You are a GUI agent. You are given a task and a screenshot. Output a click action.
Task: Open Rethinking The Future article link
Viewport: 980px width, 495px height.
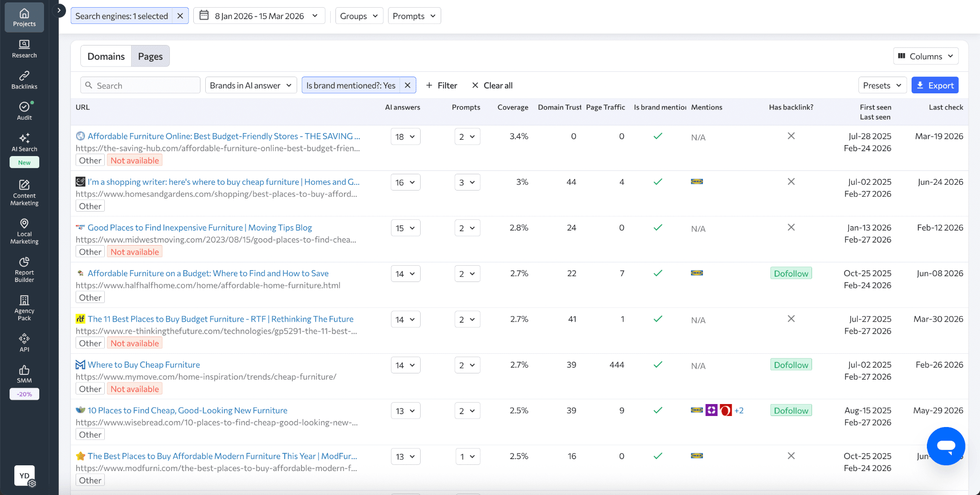click(221, 319)
